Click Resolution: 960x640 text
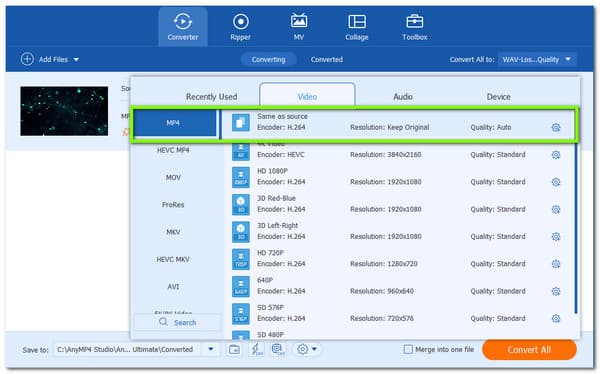Screen dimensions: 600x374 pos(382,291)
